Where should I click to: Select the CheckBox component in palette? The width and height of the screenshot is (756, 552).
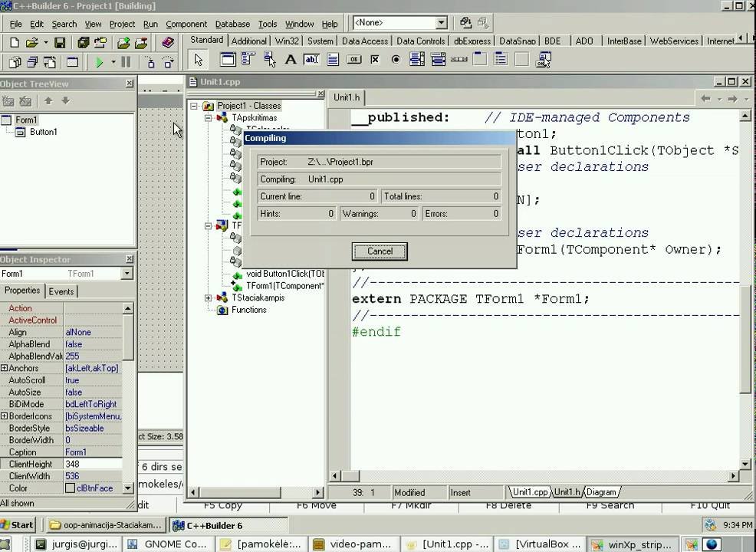[375, 60]
